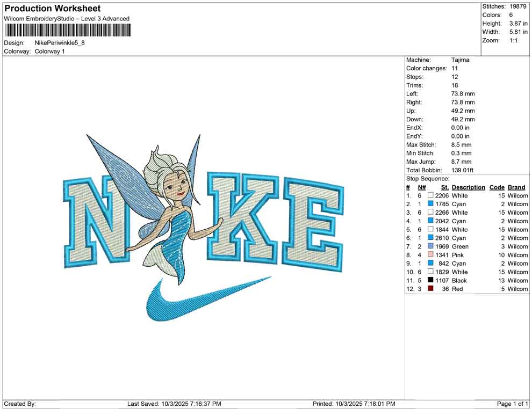Select the design name NikePeriwinkle5_8
Viewport: 532px width, 409px height.
60,43
